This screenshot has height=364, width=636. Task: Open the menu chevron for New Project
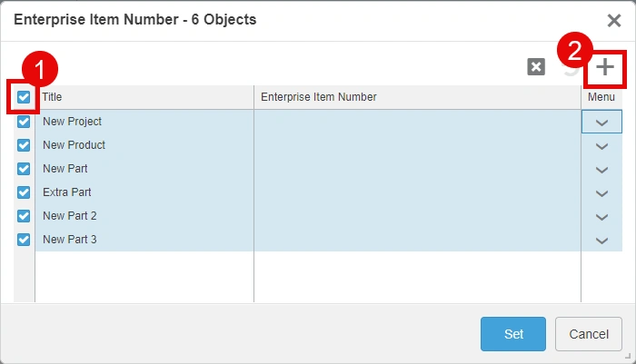tap(601, 122)
